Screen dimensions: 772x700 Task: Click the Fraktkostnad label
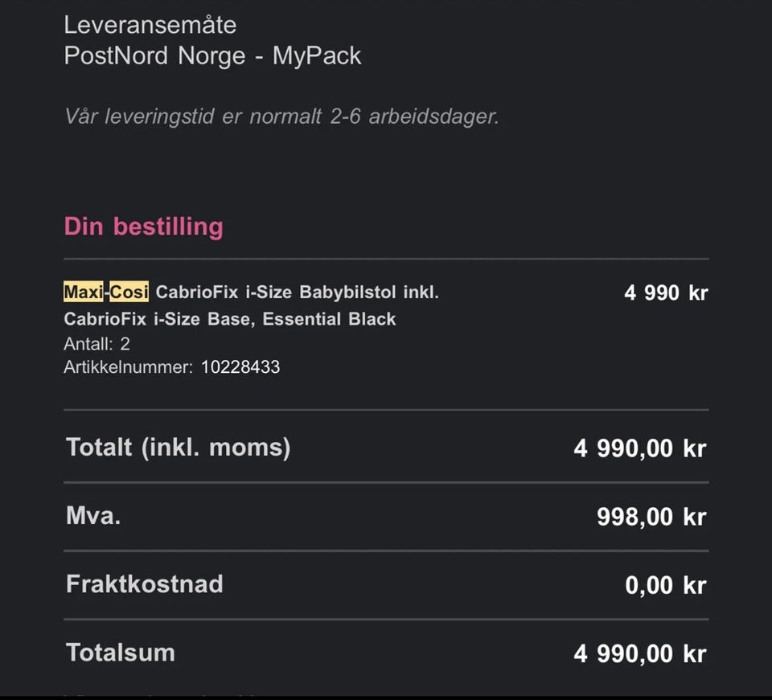pos(145,584)
